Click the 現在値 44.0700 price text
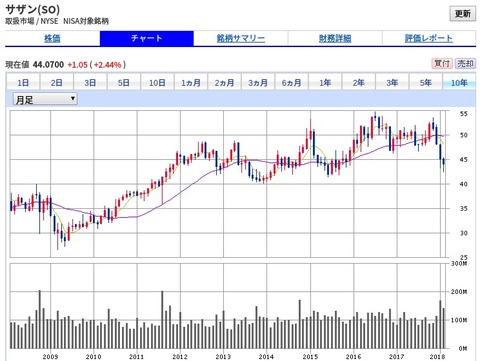This screenshot has height=361, width=480. click(x=34, y=64)
